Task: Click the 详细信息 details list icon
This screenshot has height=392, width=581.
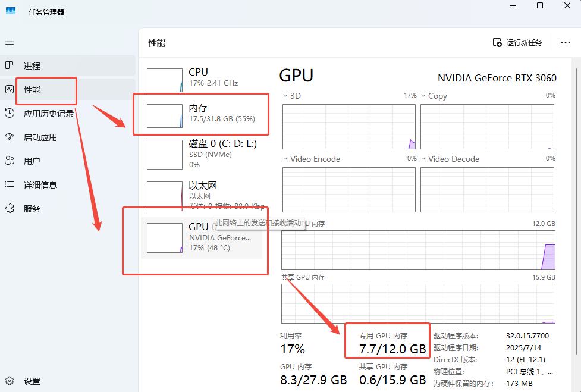Action: point(10,185)
